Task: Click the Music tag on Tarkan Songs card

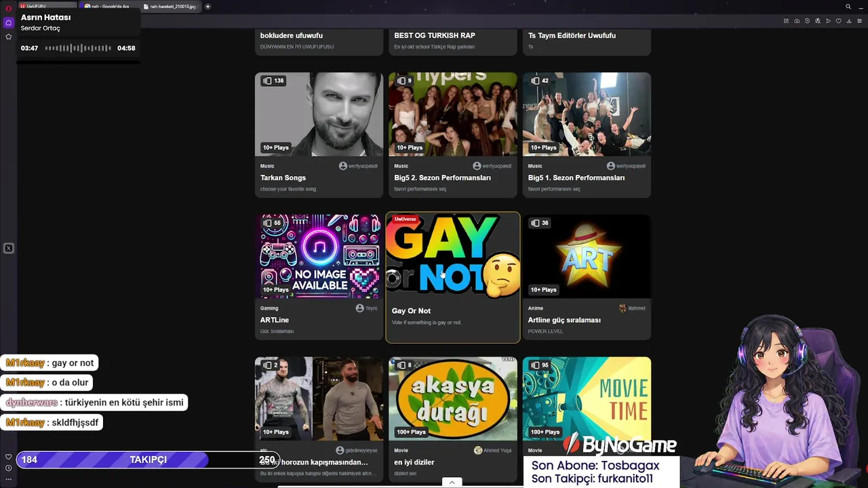Action: pyautogui.click(x=267, y=166)
